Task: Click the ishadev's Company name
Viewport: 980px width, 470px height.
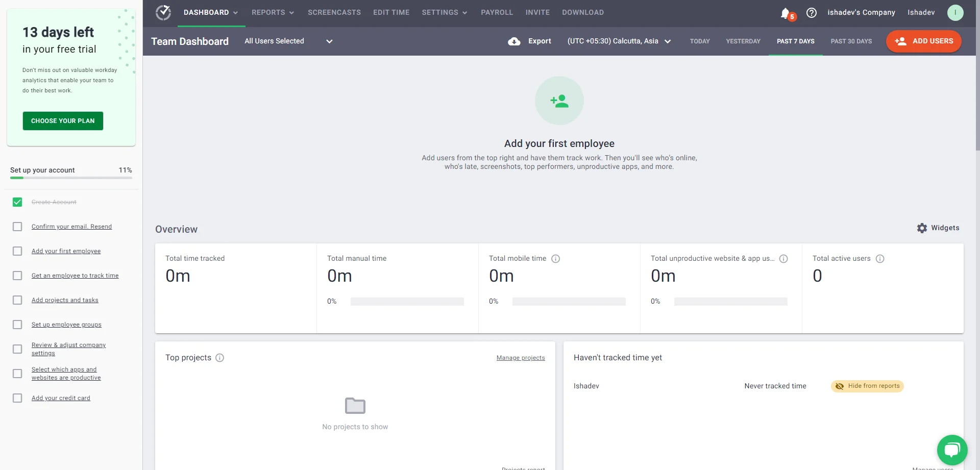Action: point(861,13)
